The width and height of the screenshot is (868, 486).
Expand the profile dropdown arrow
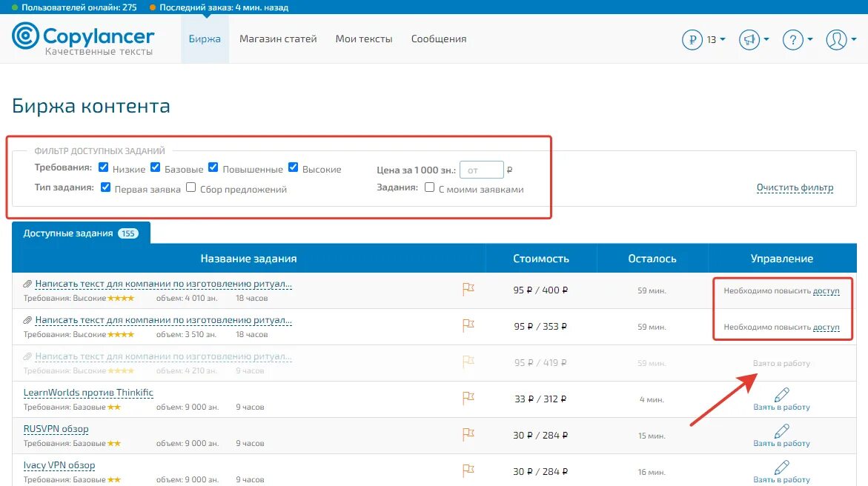854,39
